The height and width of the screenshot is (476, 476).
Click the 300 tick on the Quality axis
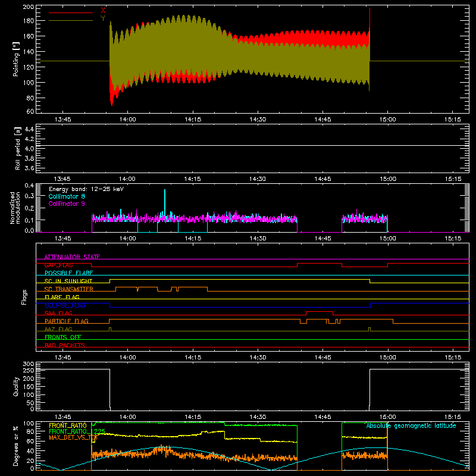coord(29,364)
